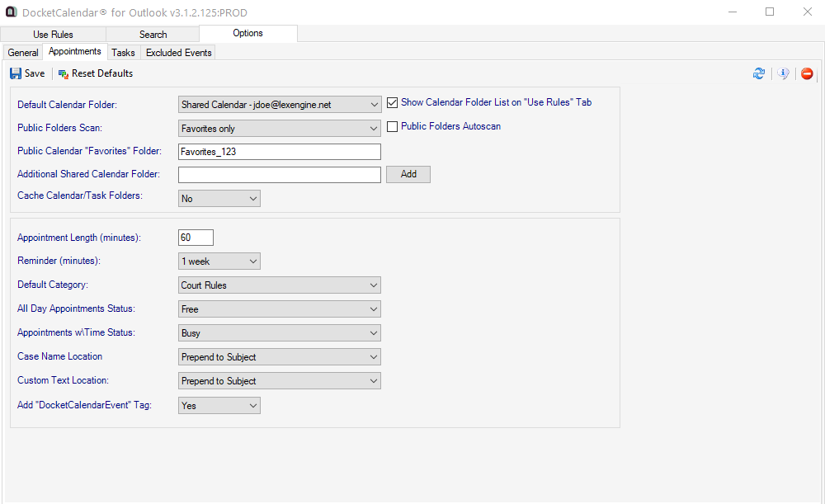The image size is (825, 504).
Task: Switch to the Search tab
Action: (153, 34)
